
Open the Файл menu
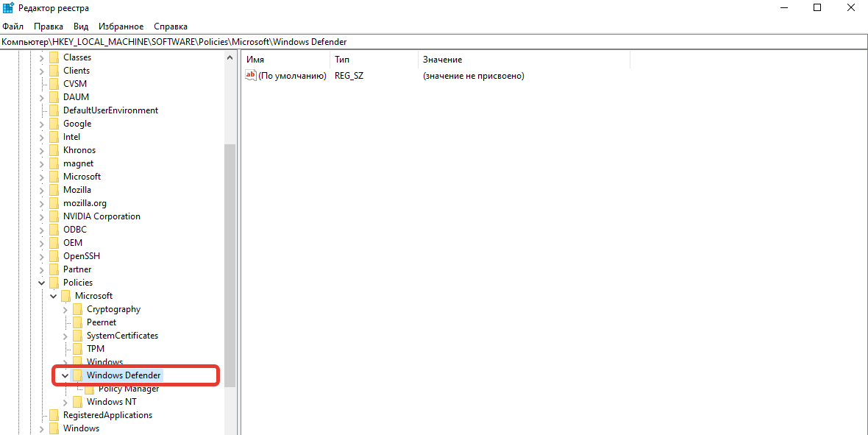tap(13, 26)
